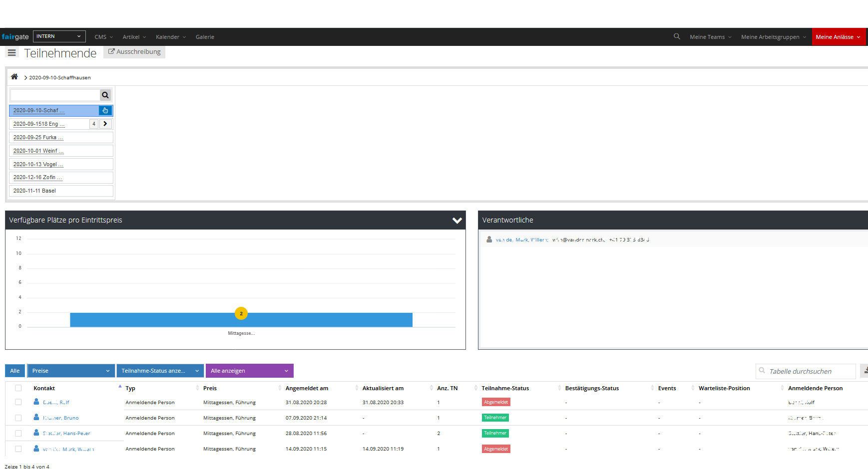This screenshot has width=868, height=469.
Task: Collapse the Verfügbare Plätze panel chevron
Action: click(457, 220)
